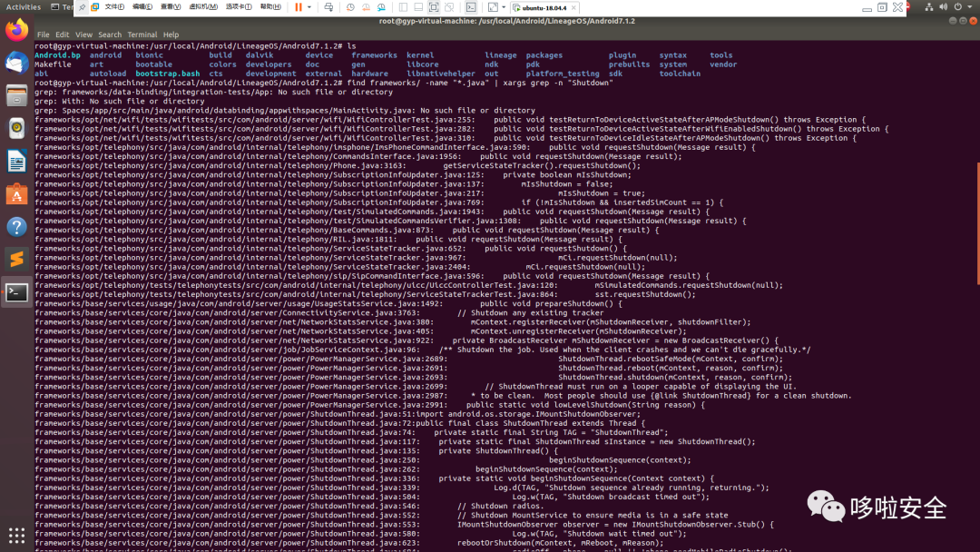Click the ConnectivityService.java:3763 result line
The width and height of the screenshot is (980, 552).
[318, 312]
